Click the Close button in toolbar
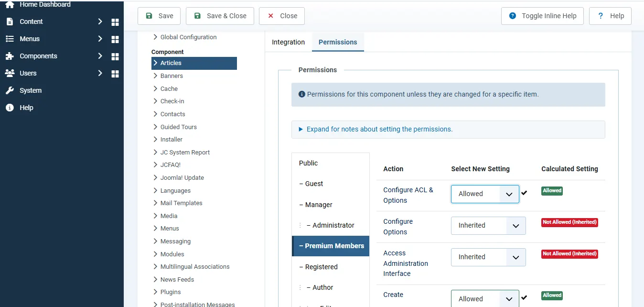 tap(282, 16)
